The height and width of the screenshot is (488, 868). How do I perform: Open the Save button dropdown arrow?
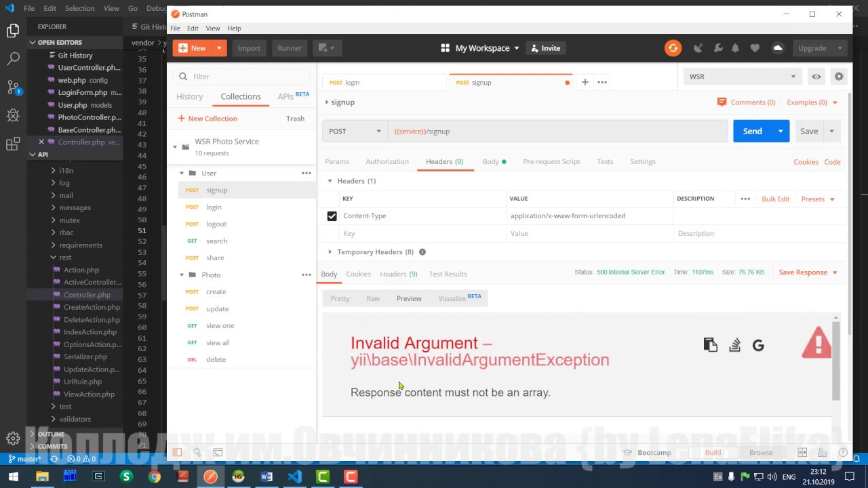pos(831,131)
